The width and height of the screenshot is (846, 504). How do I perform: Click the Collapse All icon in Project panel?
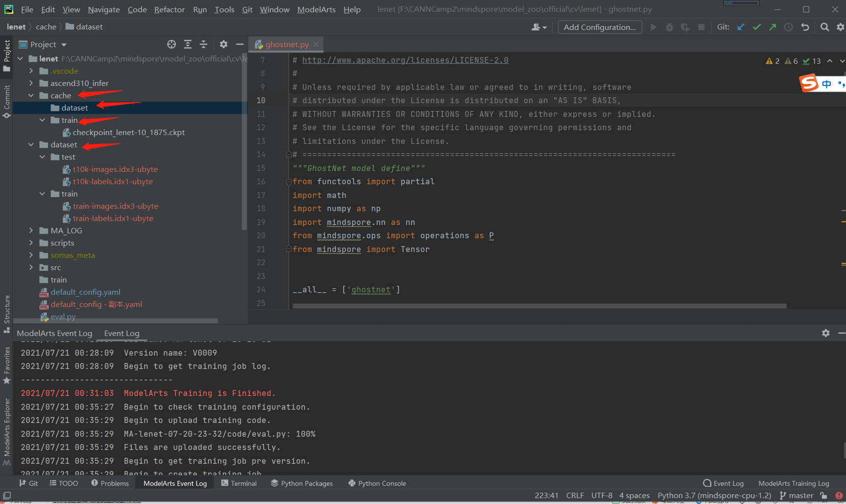coord(204,44)
